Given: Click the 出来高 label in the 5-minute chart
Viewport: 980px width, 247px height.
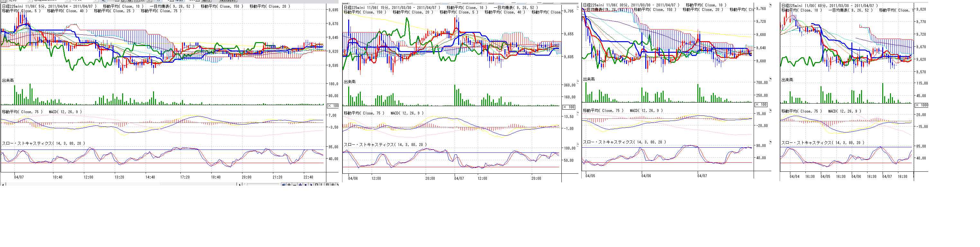Looking at the screenshot, I should 8,81.
